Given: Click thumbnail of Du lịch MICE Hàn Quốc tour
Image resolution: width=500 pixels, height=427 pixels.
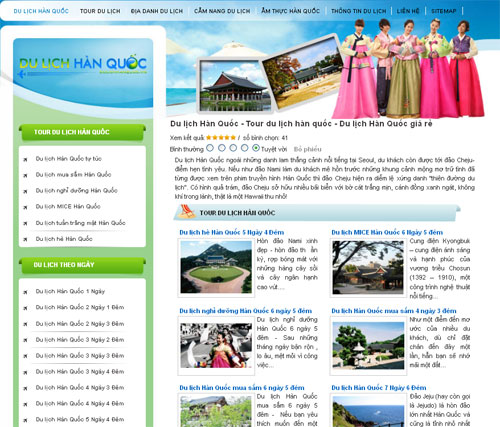Looking at the screenshot, I should [368, 267].
